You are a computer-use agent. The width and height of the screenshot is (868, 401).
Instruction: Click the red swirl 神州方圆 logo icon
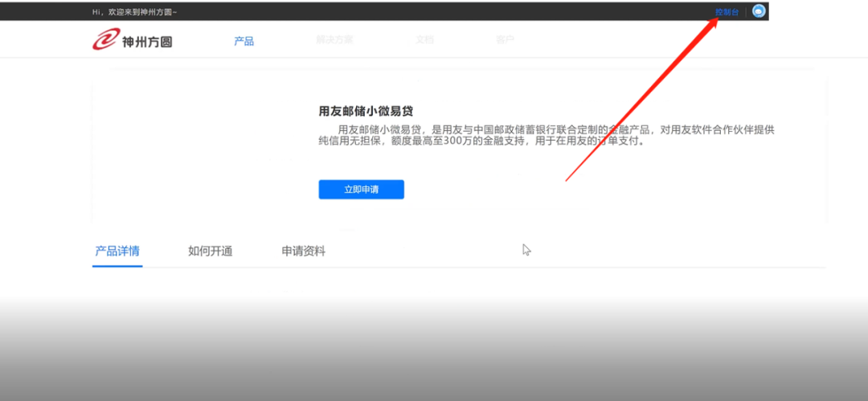click(x=104, y=39)
